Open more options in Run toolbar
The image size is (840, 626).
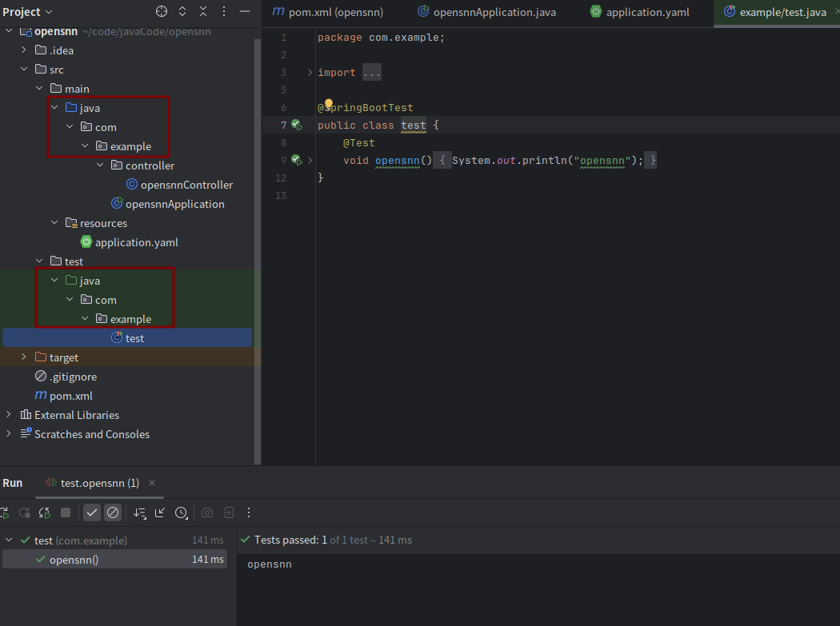tap(249, 513)
